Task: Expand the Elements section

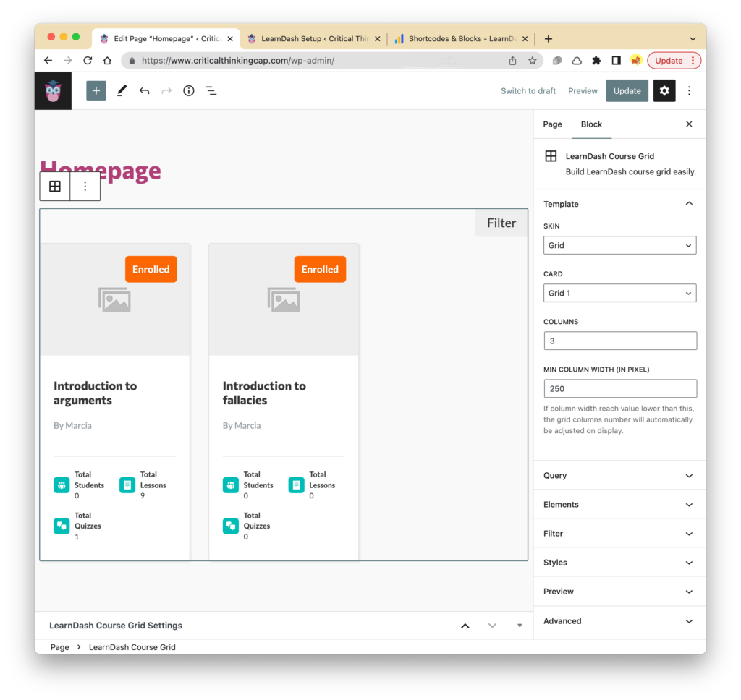Action: click(619, 505)
